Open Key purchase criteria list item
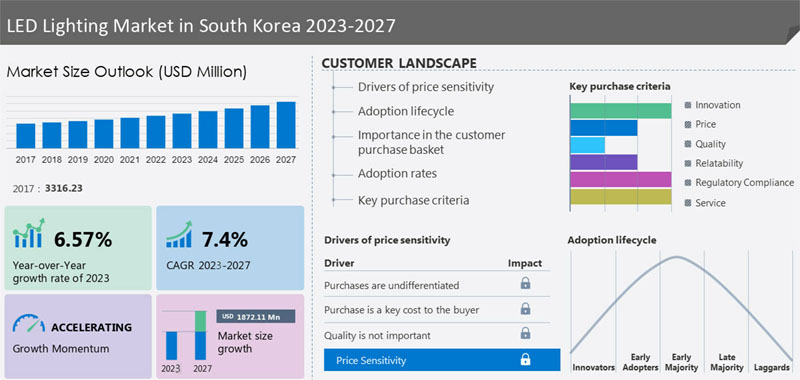 point(413,200)
